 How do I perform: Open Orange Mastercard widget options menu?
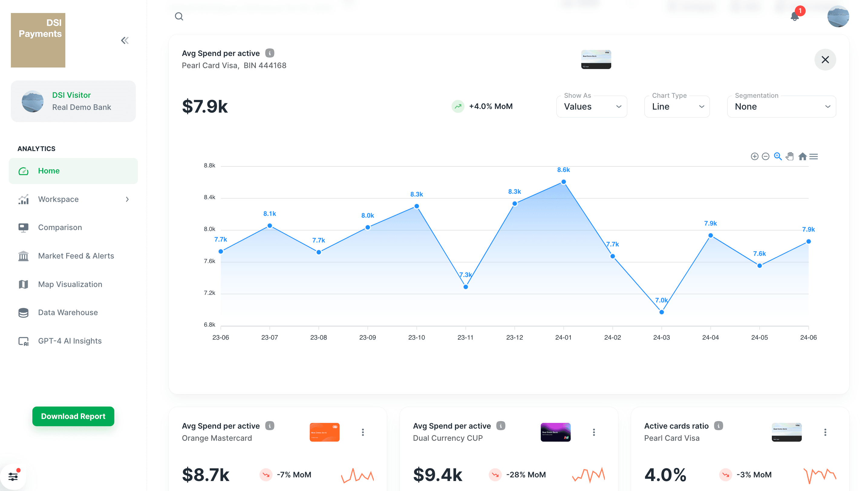coord(363,432)
